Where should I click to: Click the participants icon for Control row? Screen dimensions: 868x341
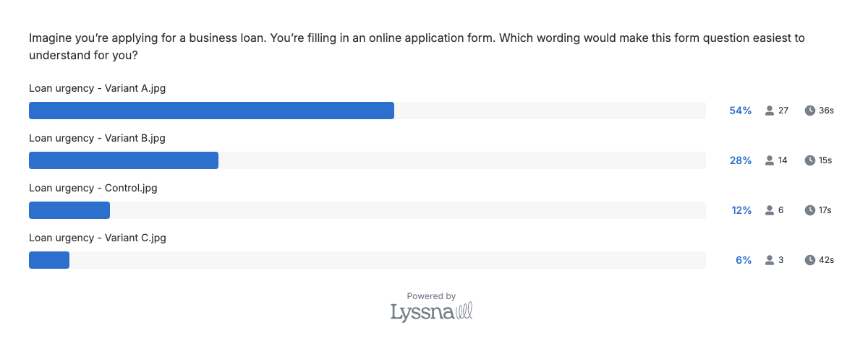(770, 210)
